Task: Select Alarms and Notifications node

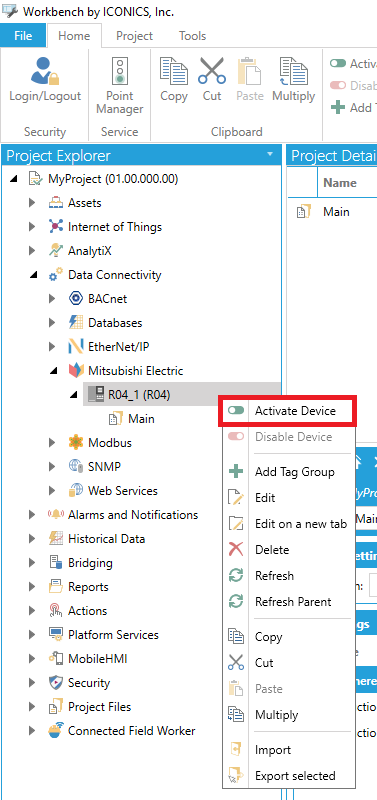Action: (133, 515)
